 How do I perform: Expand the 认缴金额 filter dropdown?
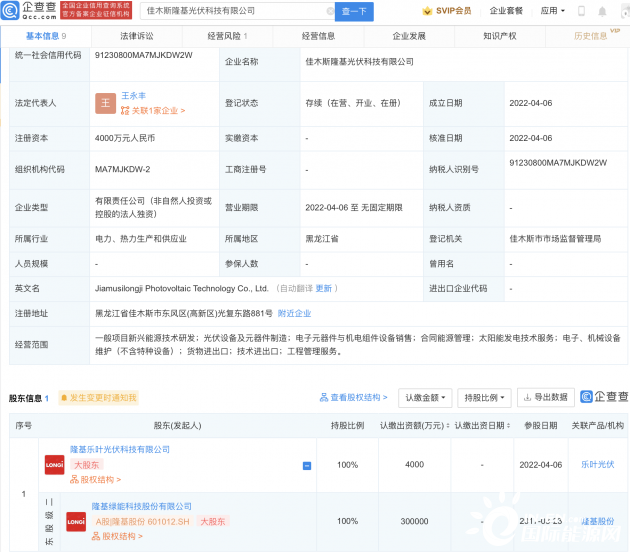[x=425, y=398]
